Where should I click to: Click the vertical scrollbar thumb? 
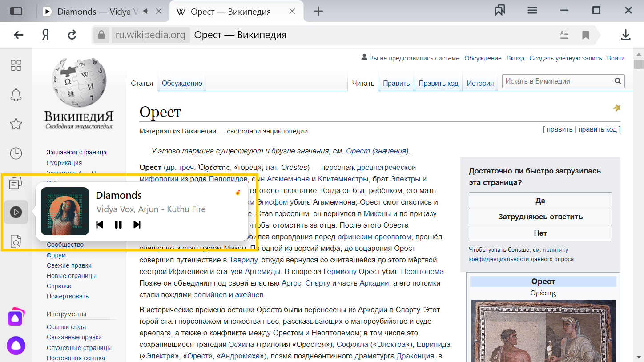(x=639, y=64)
